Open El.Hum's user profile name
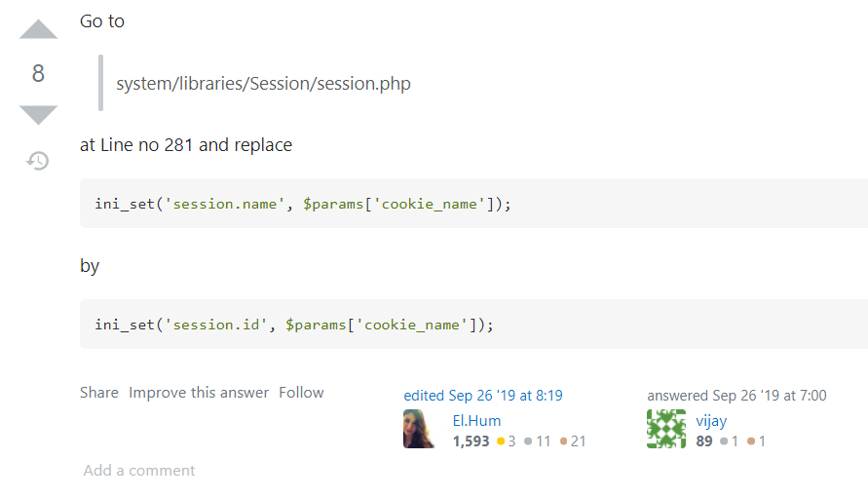868x498 pixels. tap(473, 421)
